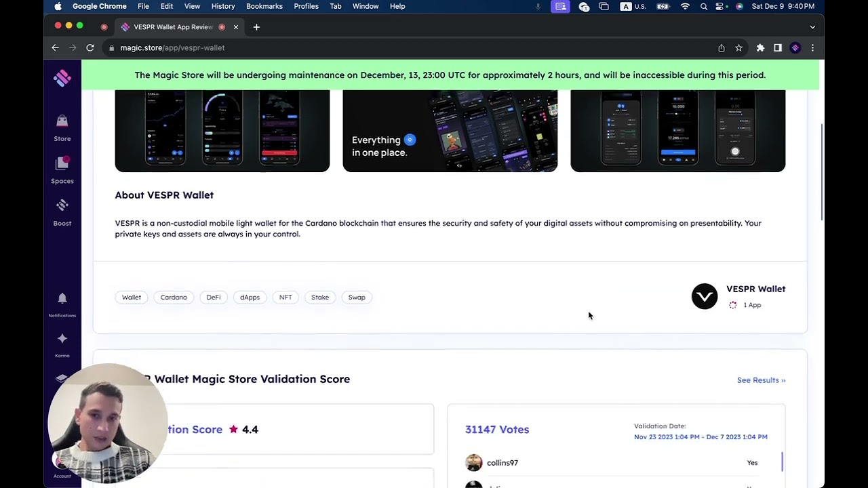Toggle Chrome side panel icon
Image resolution: width=868 pixels, height=488 pixels.
[778, 47]
